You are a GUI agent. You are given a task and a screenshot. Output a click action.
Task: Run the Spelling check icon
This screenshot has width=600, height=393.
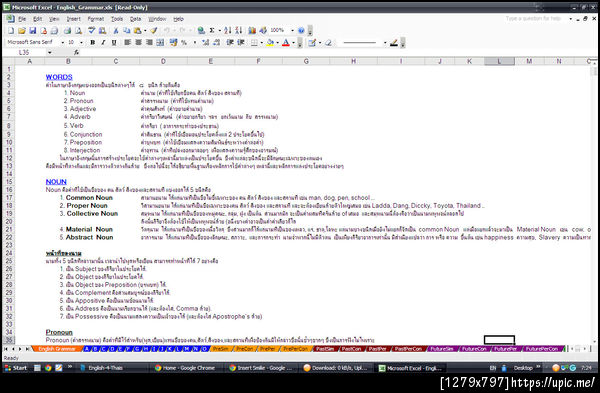pos(91,31)
